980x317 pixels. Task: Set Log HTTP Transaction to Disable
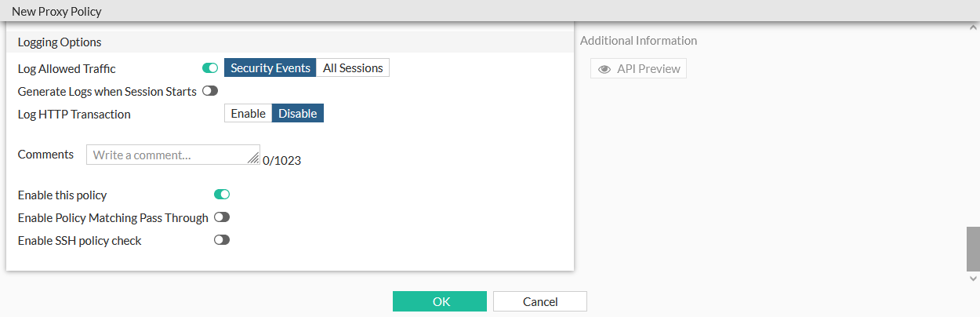coord(298,114)
